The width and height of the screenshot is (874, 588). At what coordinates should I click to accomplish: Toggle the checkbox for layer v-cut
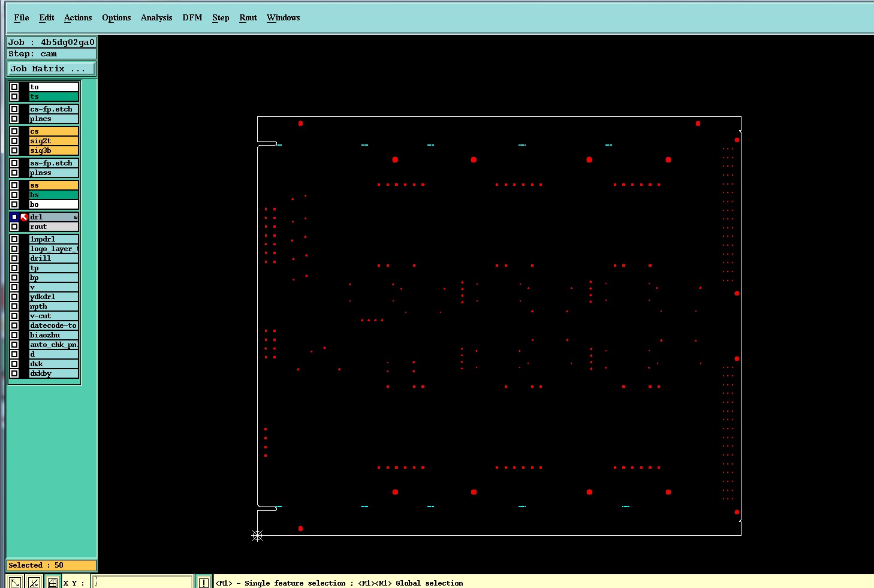pos(14,316)
